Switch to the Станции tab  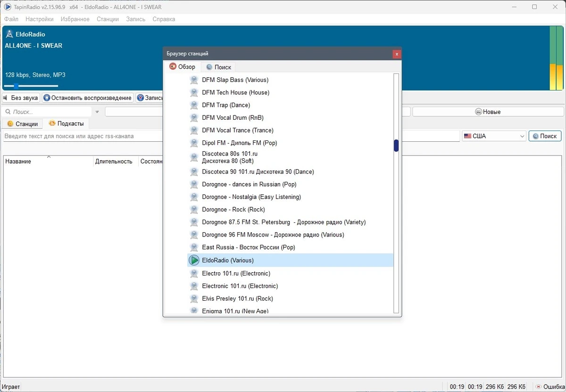[22, 124]
